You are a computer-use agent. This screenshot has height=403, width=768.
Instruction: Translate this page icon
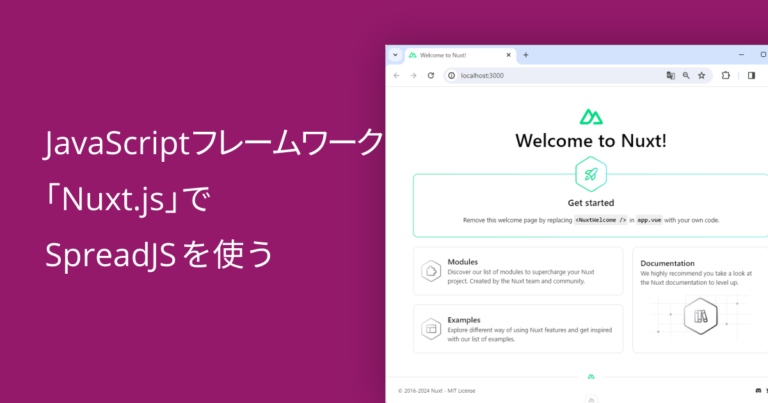[671, 75]
